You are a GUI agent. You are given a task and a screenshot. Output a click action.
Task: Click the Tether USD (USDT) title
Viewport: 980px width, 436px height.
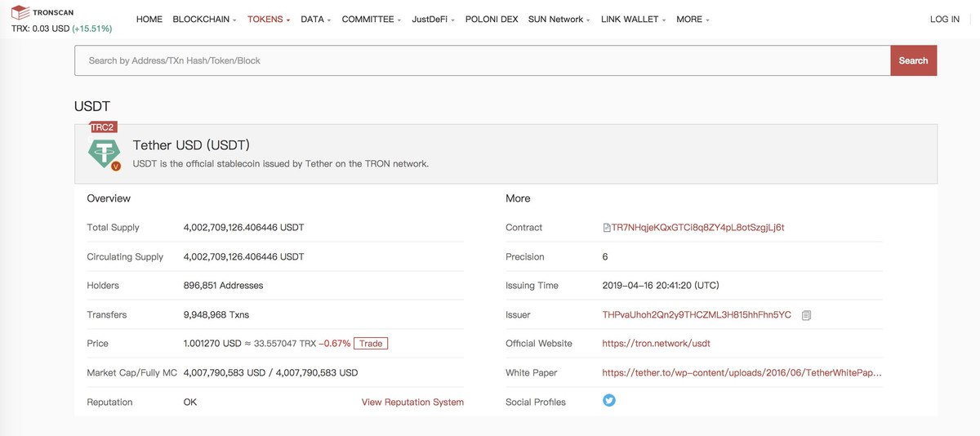click(191, 145)
